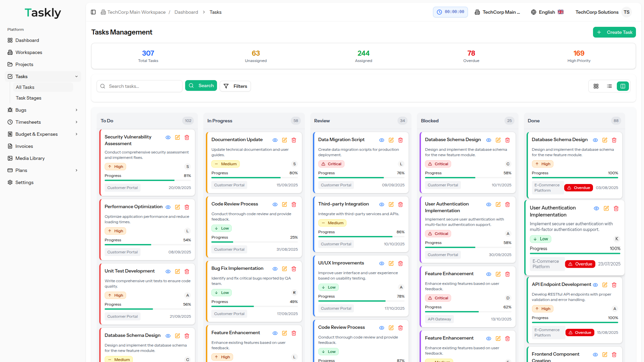644x362 pixels.
Task: Click the Create Task button
Action: (x=614, y=32)
